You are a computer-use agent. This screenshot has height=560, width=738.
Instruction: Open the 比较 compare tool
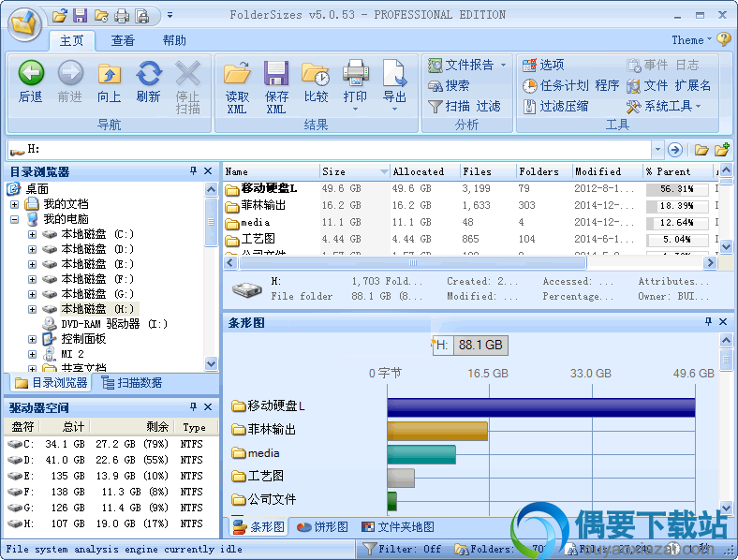[316, 81]
